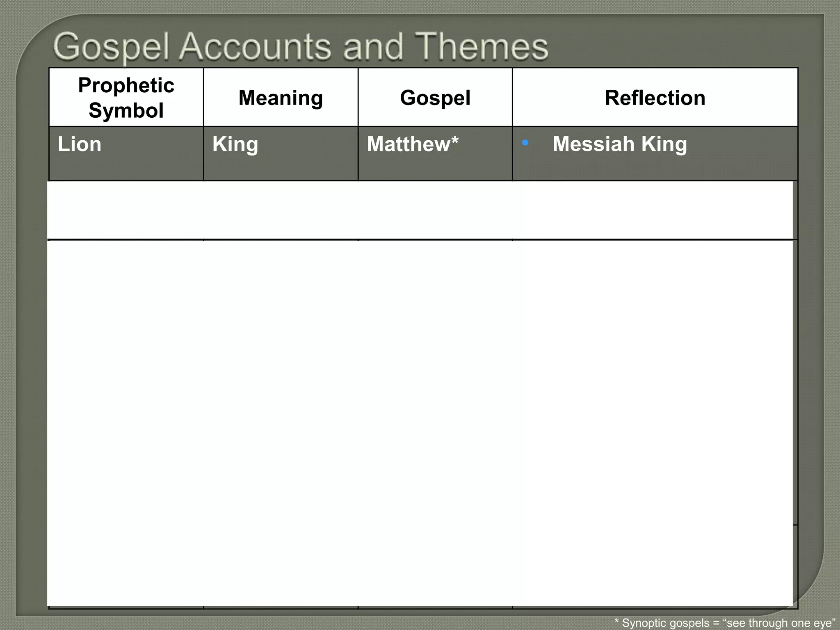Select the 'Gospel' column header
This screenshot has height=630, width=840.
pos(435,97)
